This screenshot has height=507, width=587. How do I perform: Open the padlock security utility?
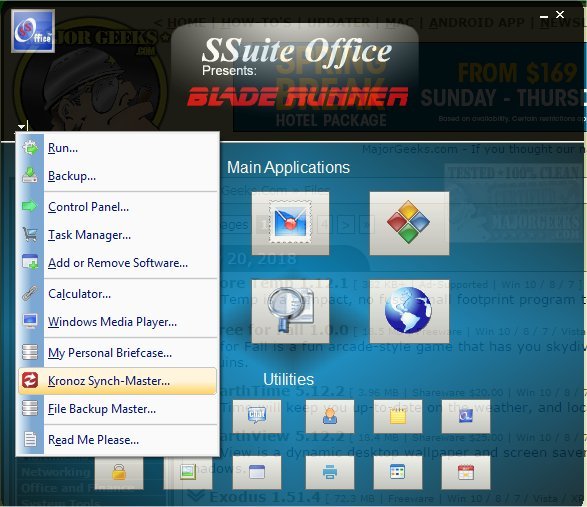click(x=119, y=473)
